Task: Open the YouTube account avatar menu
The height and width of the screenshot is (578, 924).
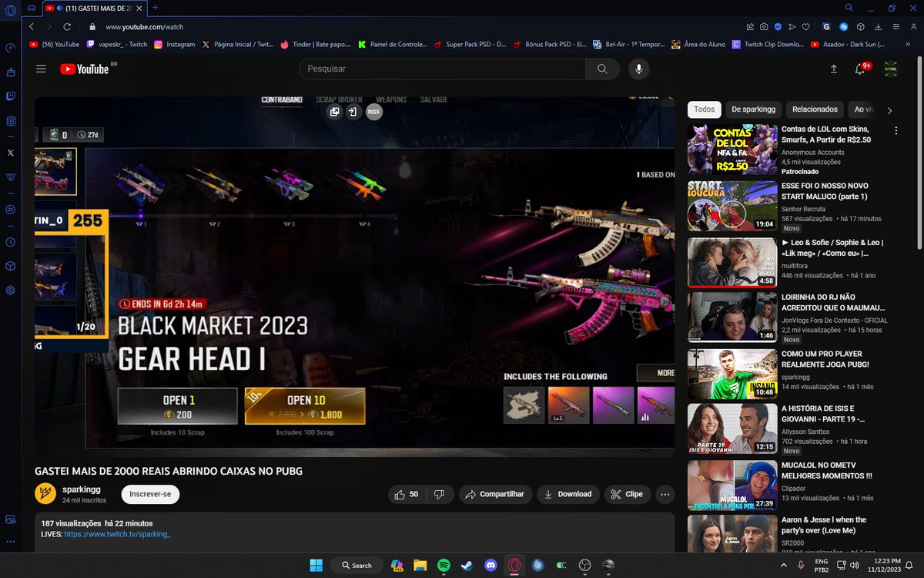Action: coord(891,69)
